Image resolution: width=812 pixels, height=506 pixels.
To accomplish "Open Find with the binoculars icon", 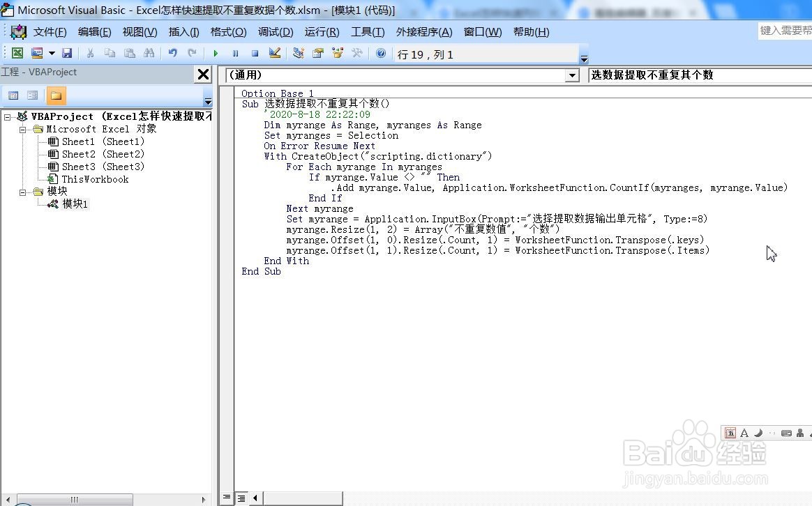I will point(149,53).
